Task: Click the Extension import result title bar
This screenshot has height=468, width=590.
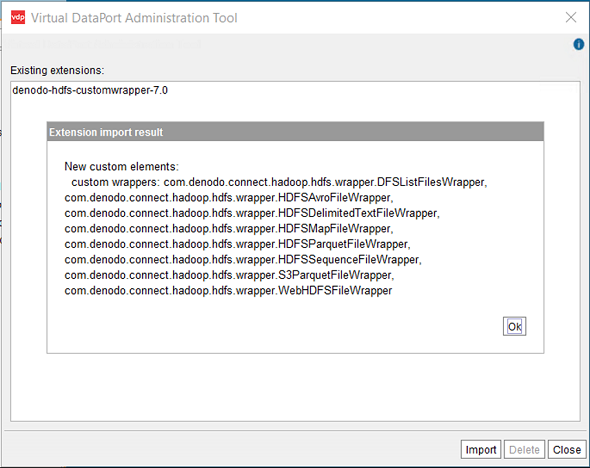Action: [x=295, y=132]
